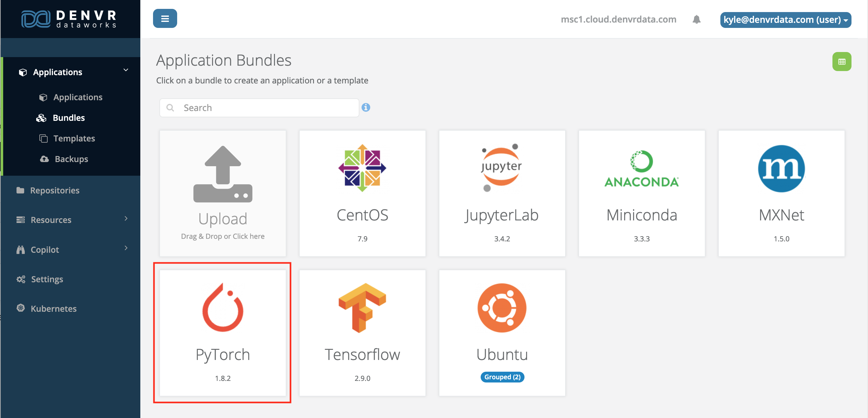This screenshot has width=868, height=418.
Task: Click the JupyterLab bundle title
Action: click(x=502, y=216)
